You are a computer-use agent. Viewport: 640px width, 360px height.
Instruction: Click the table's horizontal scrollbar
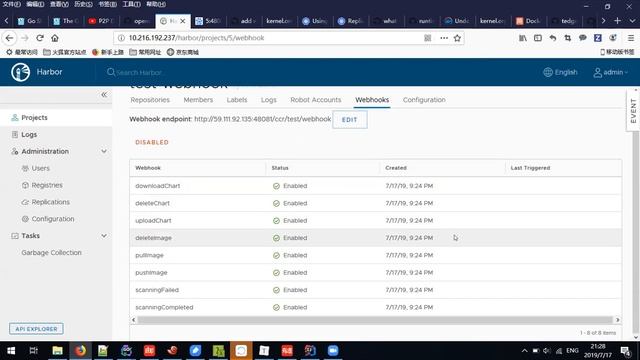[x=375, y=320]
